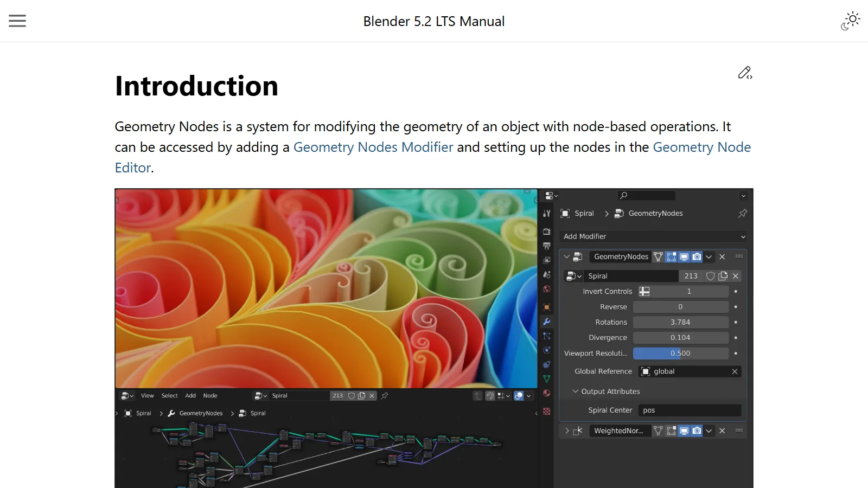The width and height of the screenshot is (868, 488).
Task: Click the edit page pencil icon
Action: (x=745, y=73)
